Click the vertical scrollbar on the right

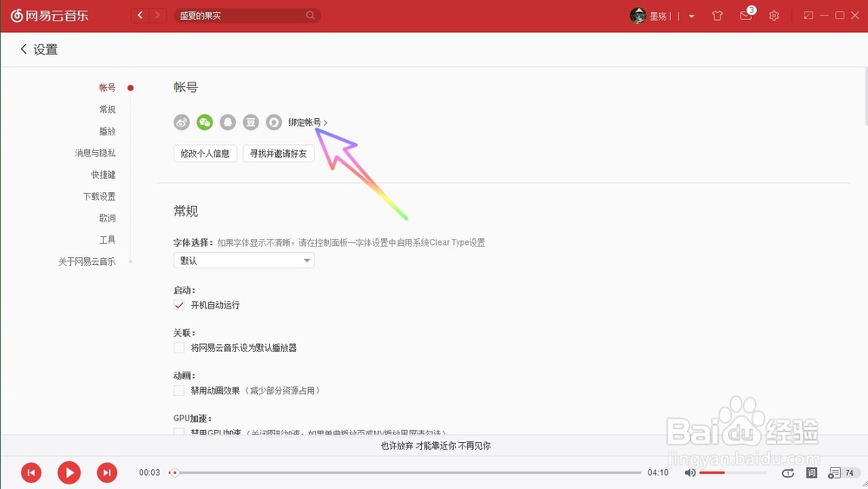[865, 98]
